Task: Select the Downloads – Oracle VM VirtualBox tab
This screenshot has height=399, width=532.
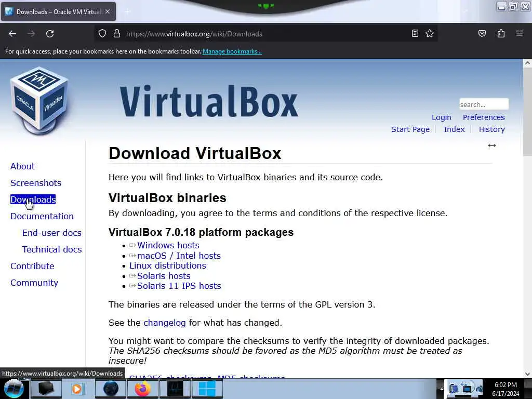Action: [58, 11]
